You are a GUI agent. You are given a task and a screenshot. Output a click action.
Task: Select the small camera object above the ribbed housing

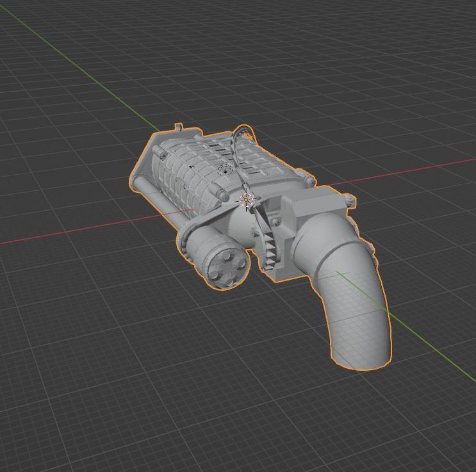click(192, 167)
